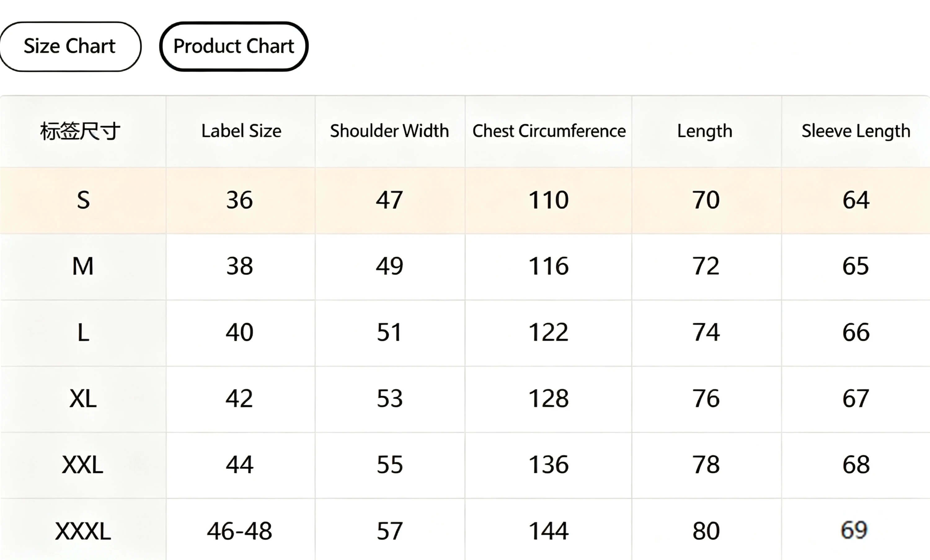Select the XXXL size row label
Viewport: 930px width, 560px height.
83,531
